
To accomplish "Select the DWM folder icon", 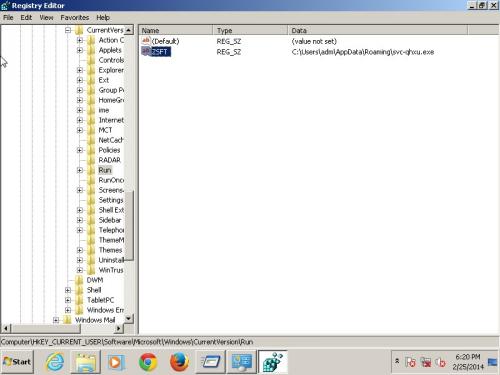I will coord(79,280).
